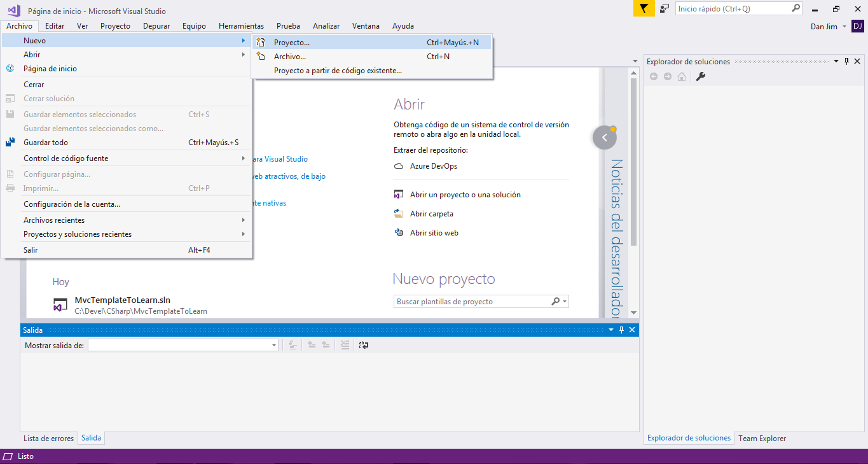Open the Mostrar salida de dropdown

tap(274, 345)
